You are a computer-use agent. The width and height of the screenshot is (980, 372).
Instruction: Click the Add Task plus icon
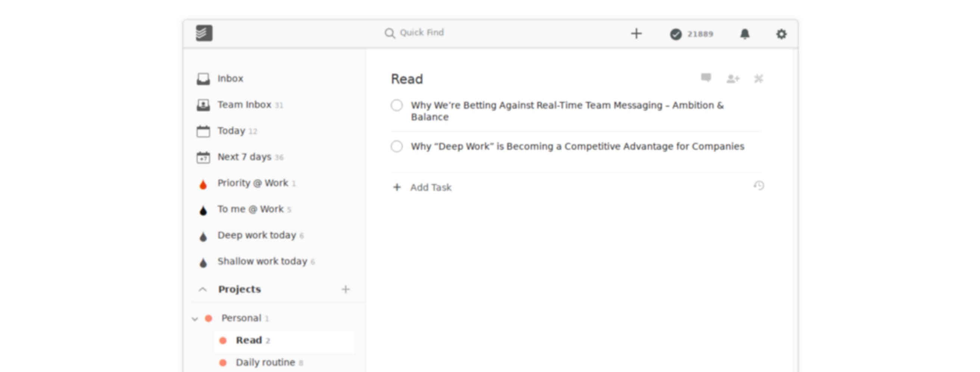click(x=397, y=187)
